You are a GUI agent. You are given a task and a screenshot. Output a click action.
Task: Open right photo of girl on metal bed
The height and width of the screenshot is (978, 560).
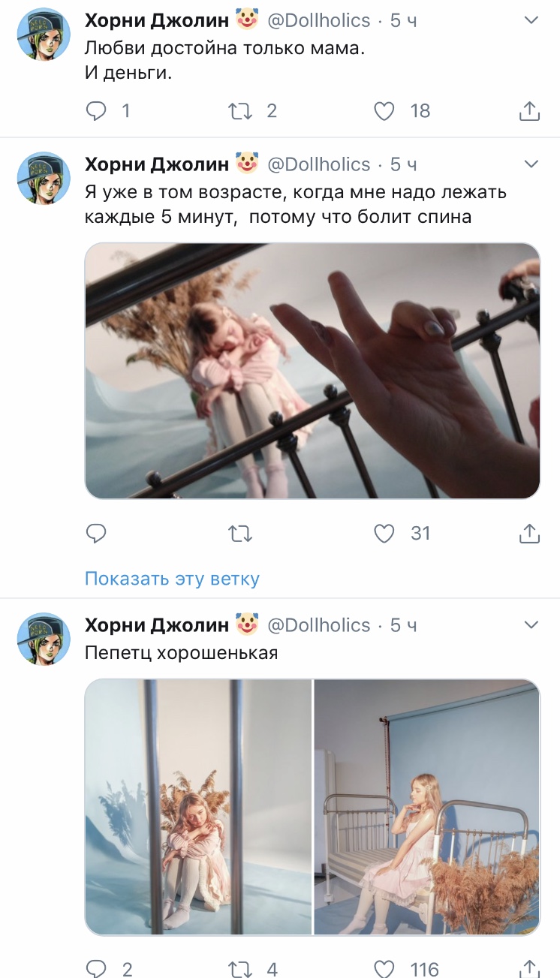(427, 807)
